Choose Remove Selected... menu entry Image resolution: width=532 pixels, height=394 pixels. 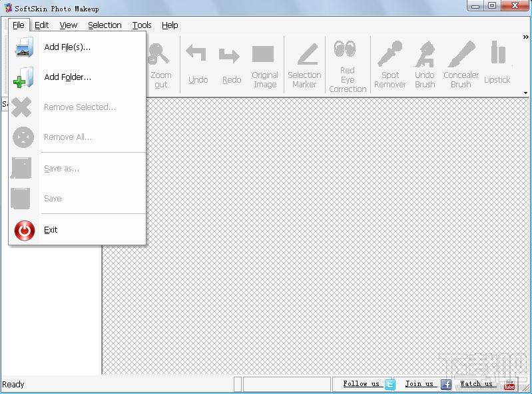[x=77, y=107]
